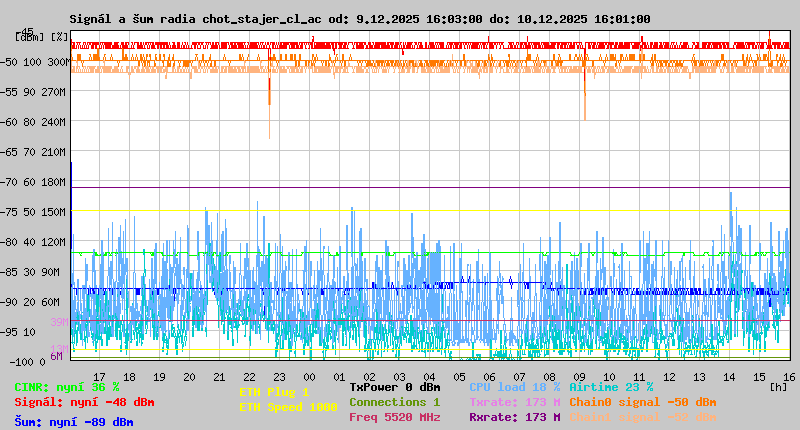Click hour 23 on the time axis
800x430 pixels.
[280, 376]
